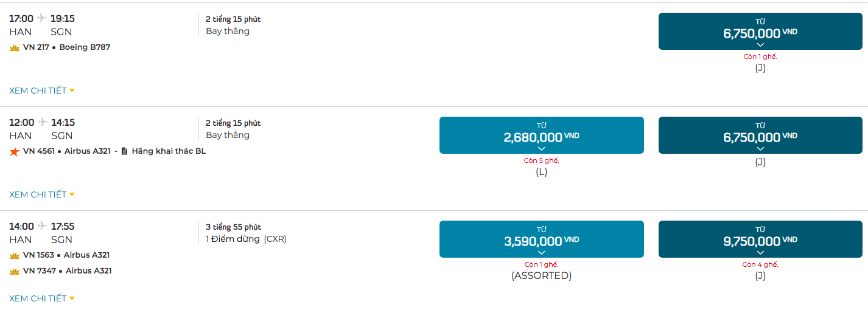
Task: Click the lotus logo next to VN 7347
Action: point(15,271)
